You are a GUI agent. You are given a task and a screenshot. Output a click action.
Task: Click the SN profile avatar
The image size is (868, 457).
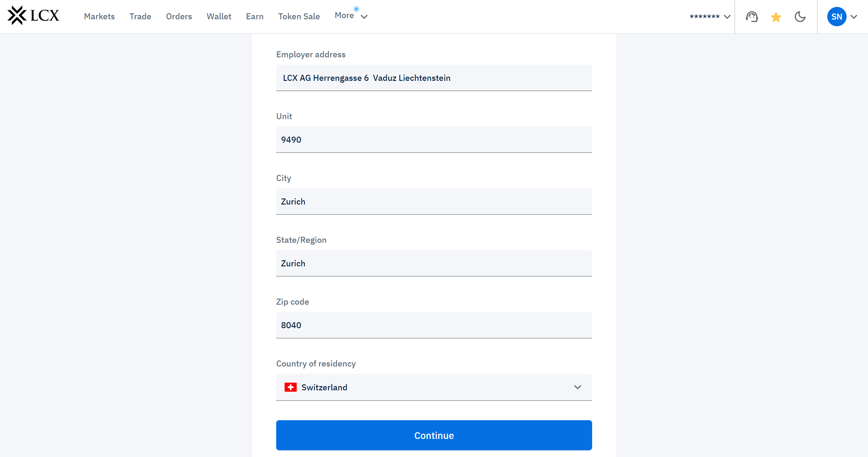[x=836, y=17]
